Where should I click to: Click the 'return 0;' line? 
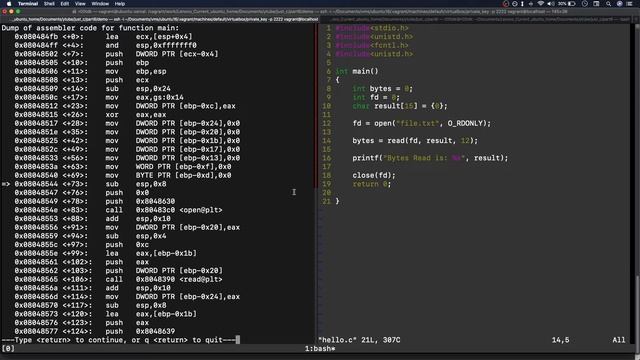(372, 184)
